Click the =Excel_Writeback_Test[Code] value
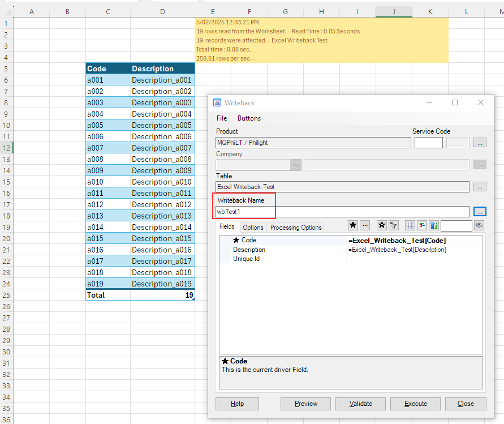The image size is (504, 424). tap(397, 241)
